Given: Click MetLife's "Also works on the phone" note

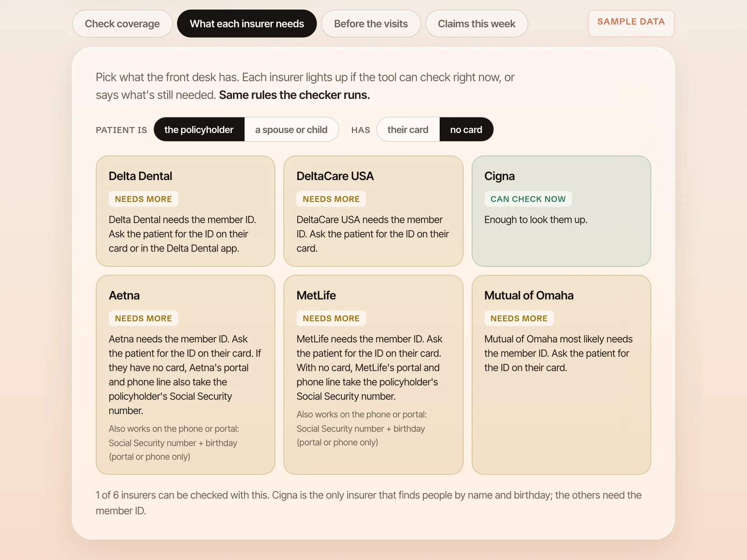Looking at the screenshot, I should 361,428.
